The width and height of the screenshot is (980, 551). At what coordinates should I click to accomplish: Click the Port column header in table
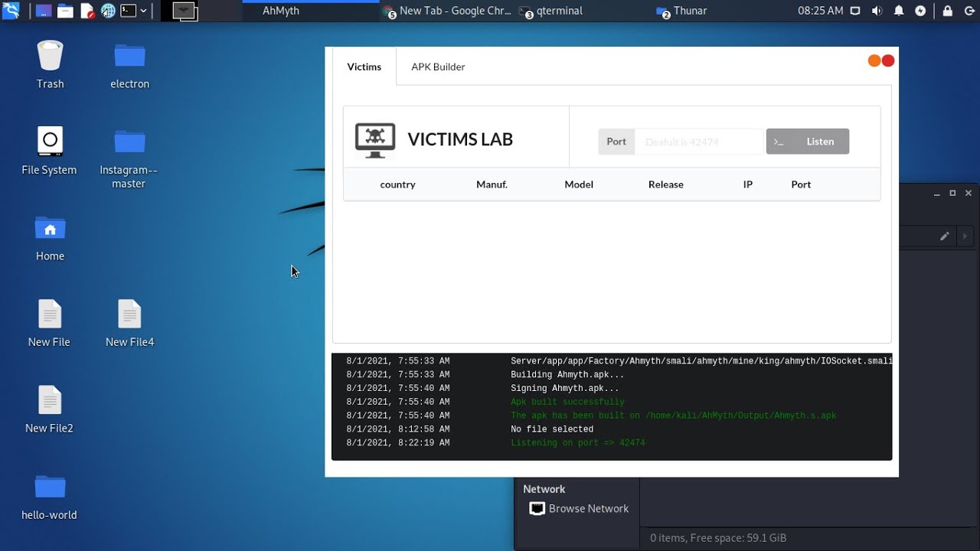coord(801,184)
